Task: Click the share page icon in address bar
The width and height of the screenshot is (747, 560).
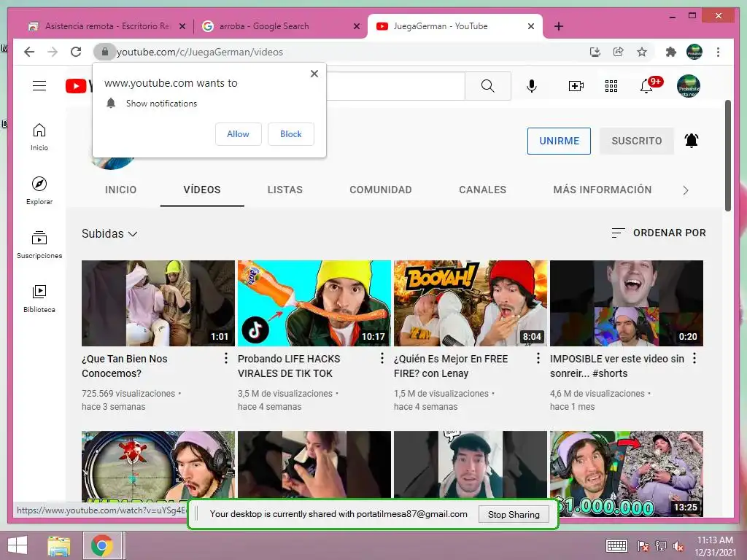Action: pos(619,52)
